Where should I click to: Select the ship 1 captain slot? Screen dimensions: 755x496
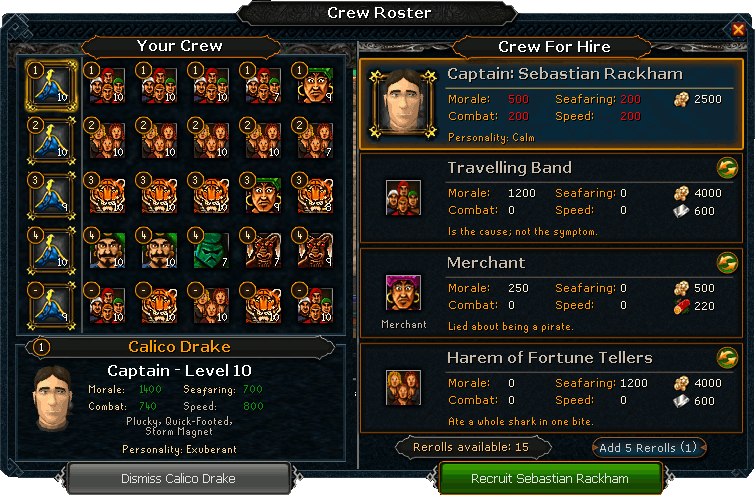(51, 85)
